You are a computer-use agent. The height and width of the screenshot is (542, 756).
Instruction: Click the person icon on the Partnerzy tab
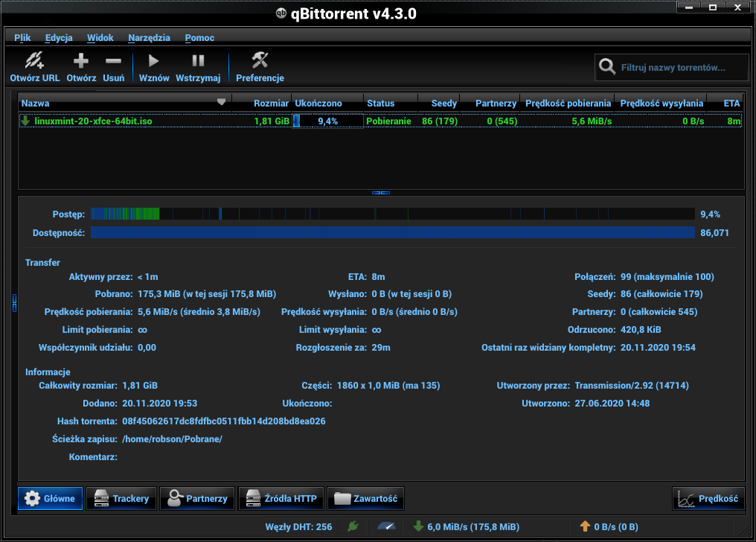coord(176,498)
